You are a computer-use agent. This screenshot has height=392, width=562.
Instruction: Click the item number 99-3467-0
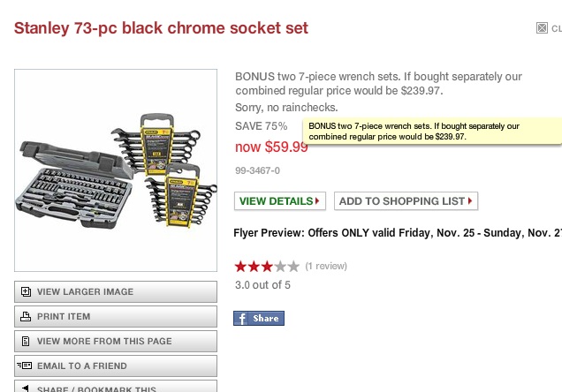pyautogui.click(x=257, y=170)
